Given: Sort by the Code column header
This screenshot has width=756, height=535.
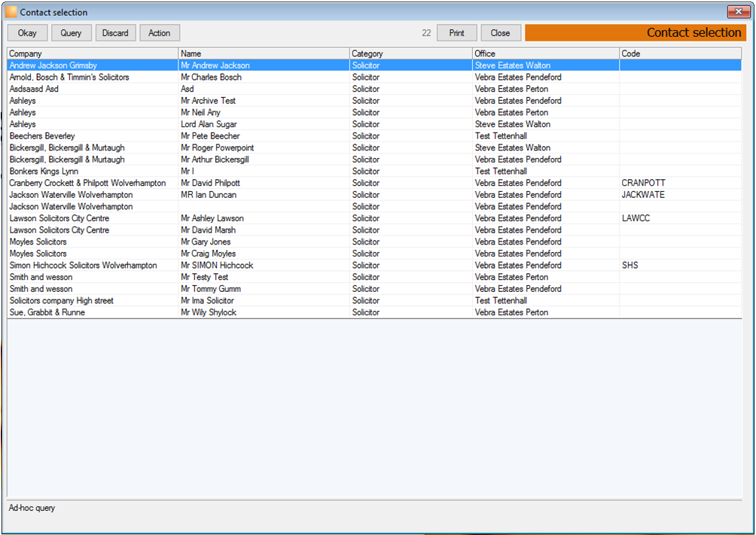Looking at the screenshot, I should coord(680,53).
